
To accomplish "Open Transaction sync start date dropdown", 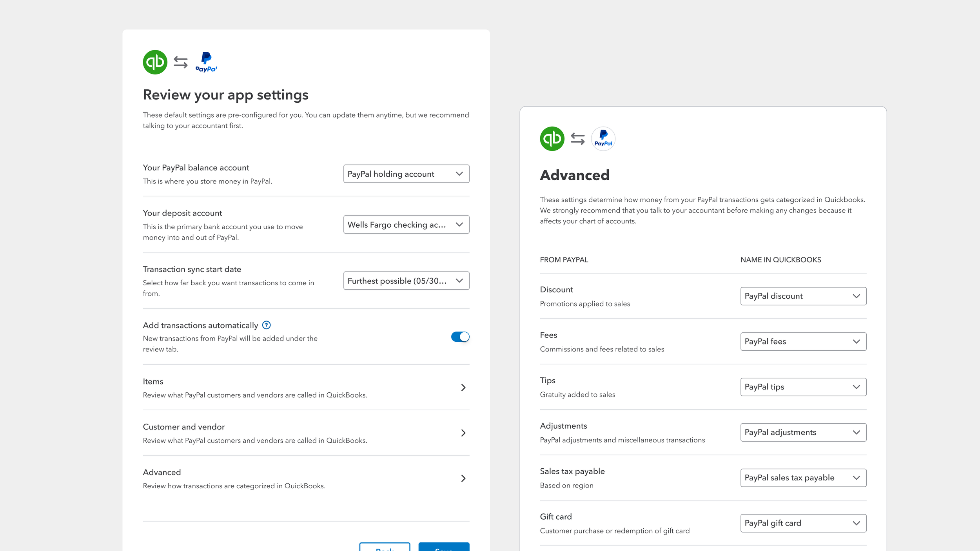I will coord(406,281).
